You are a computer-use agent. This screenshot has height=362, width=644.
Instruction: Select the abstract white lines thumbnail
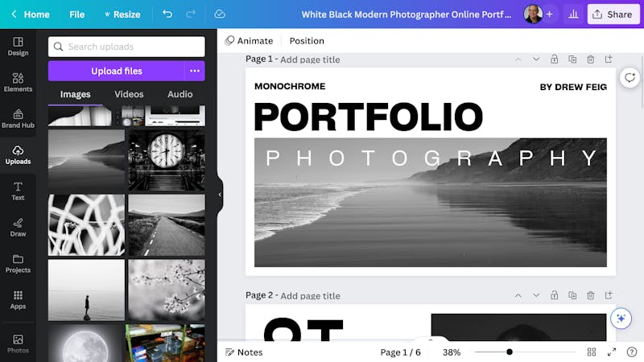(x=86, y=225)
